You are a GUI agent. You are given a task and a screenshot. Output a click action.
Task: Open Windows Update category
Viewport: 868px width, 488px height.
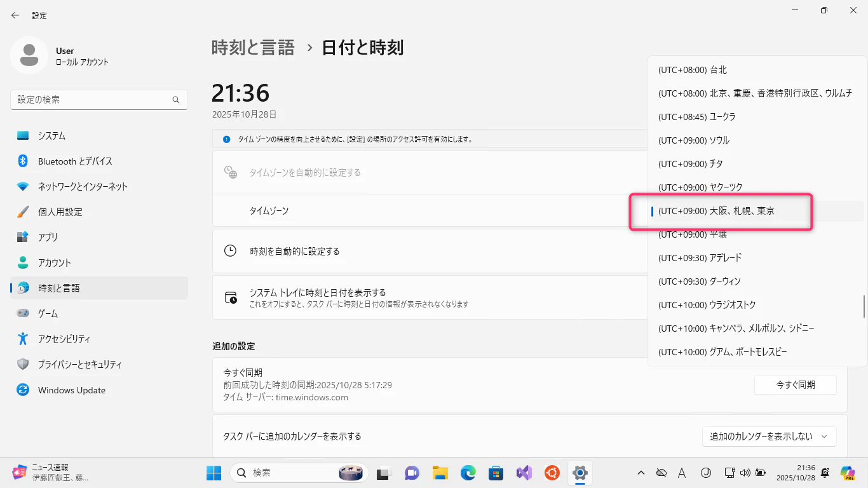pos(99,390)
